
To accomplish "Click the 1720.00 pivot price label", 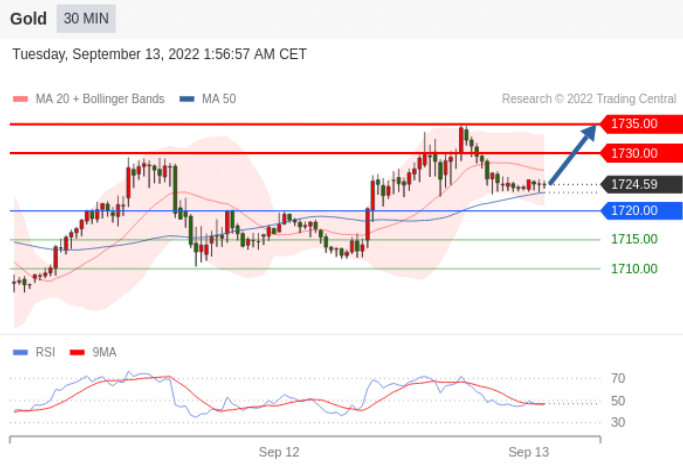I will [641, 211].
